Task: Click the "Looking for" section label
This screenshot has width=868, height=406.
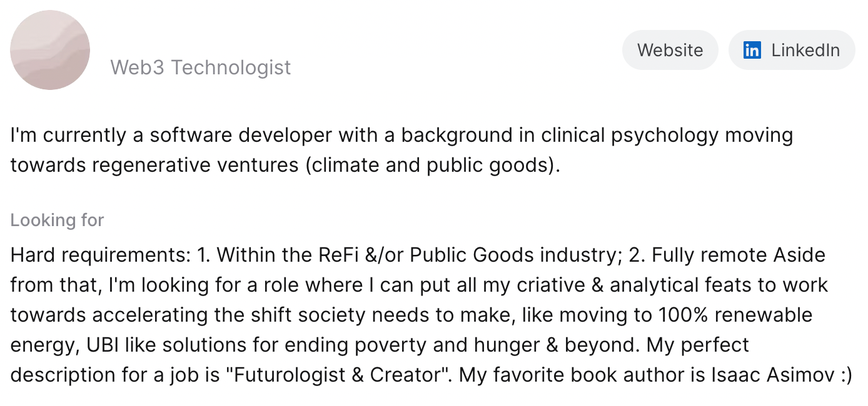Action: pyautogui.click(x=57, y=220)
